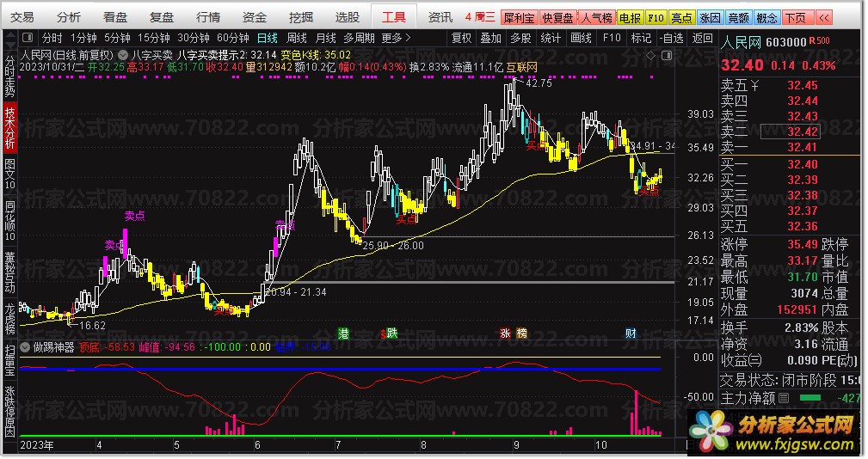
Task: Open the 复盘 menu
Action: pyautogui.click(x=162, y=17)
